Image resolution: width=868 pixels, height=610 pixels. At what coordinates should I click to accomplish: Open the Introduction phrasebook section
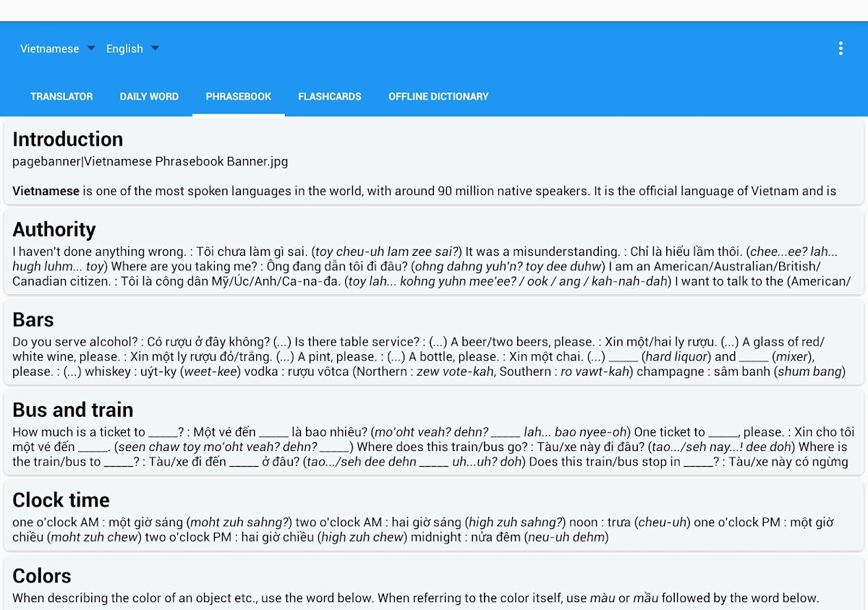[68, 139]
